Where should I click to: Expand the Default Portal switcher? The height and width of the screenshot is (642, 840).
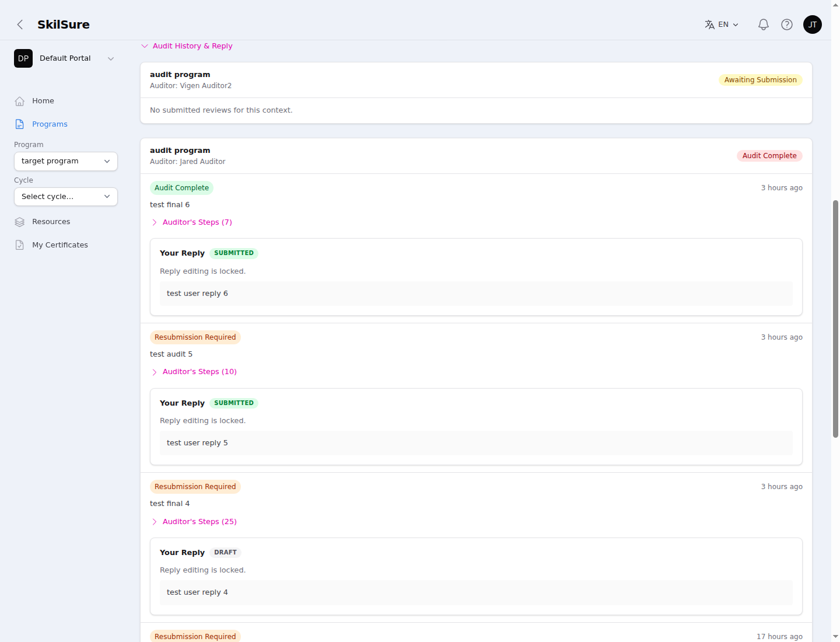(65, 58)
